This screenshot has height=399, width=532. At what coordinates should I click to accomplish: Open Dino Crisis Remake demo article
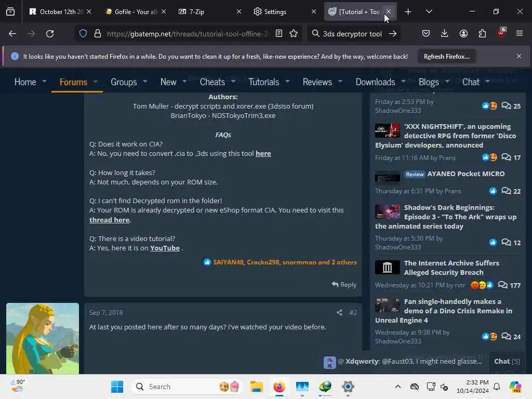pyautogui.click(x=444, y=311)
